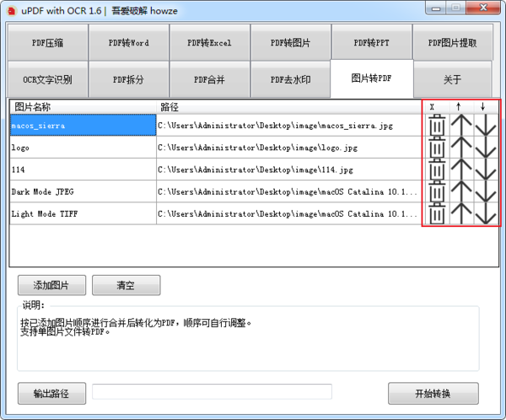Move Light Mode TIFF row up

point(461,213)
